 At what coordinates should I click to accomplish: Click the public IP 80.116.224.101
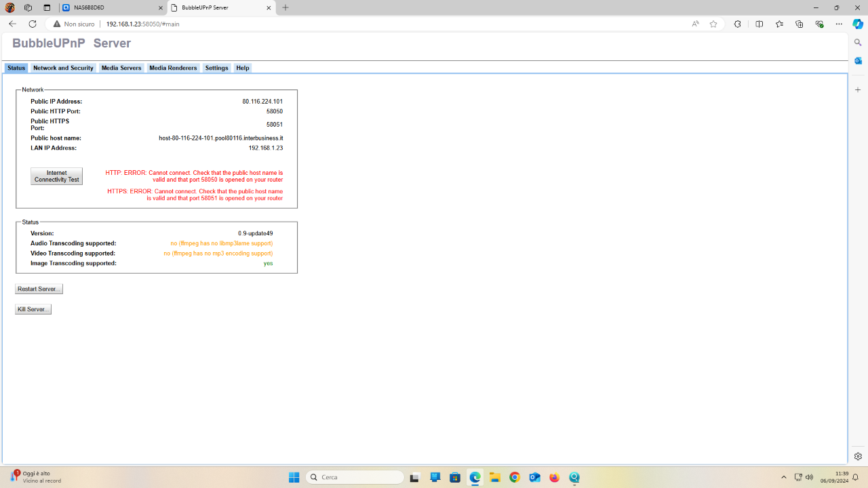pyautogui.click(x=262, y=102)
